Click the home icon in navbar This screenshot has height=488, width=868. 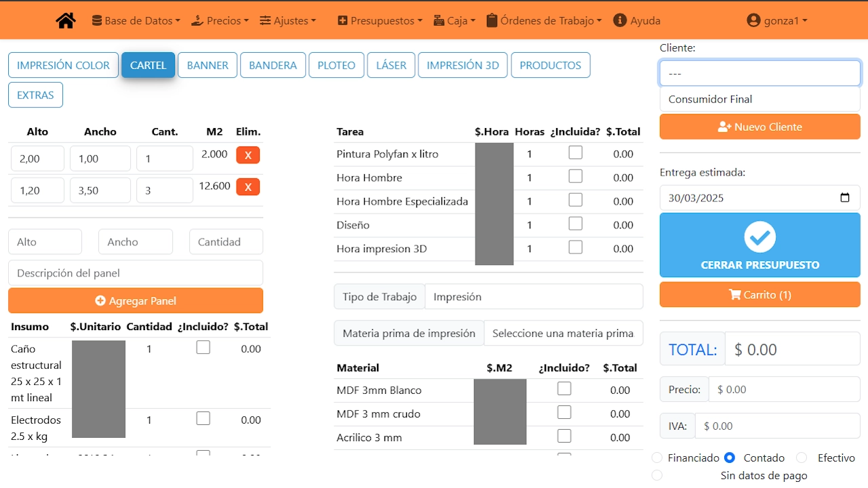pyautogui.click(x=66, y=20)
